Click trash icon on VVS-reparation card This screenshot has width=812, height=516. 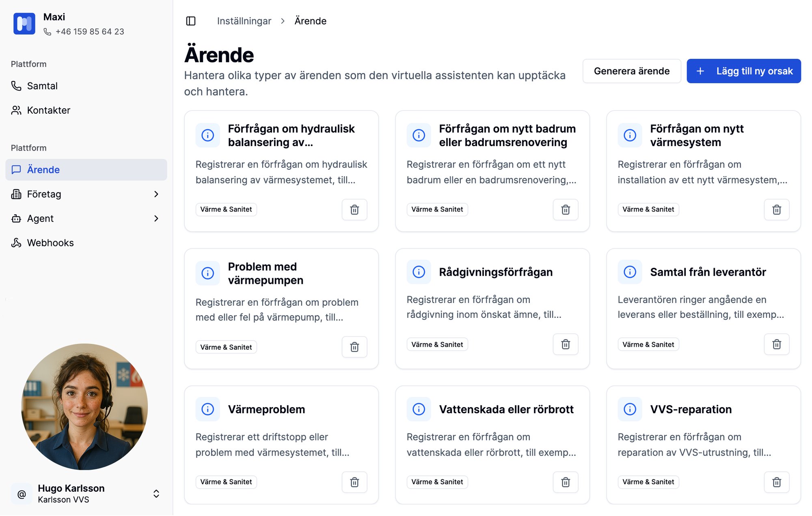tap(776, 482)
